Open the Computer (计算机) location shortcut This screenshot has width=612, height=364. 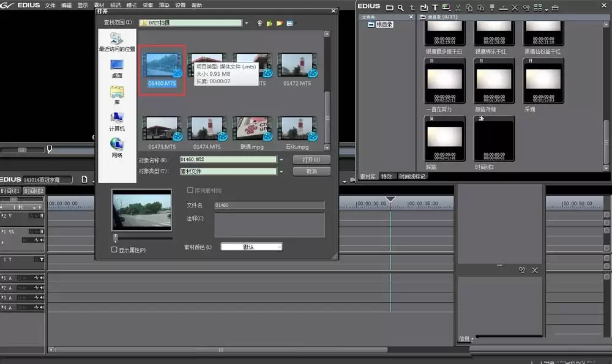tap(117, 122)
